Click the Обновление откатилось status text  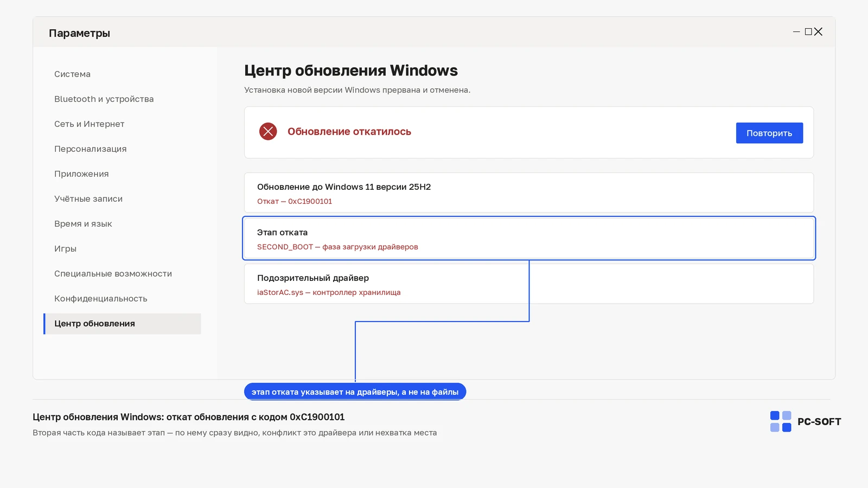pos(349,132)
